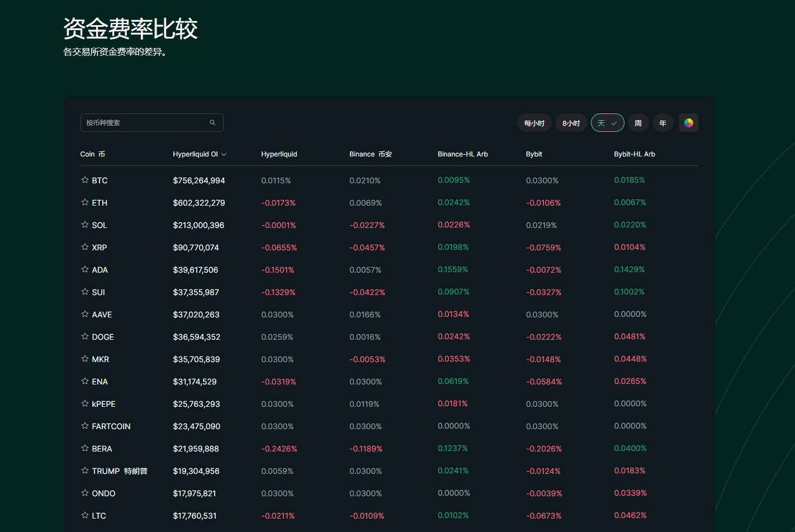Click the Bybit-HL Arb column header
The width and height of the screenshot is (795, 532).
634,154
